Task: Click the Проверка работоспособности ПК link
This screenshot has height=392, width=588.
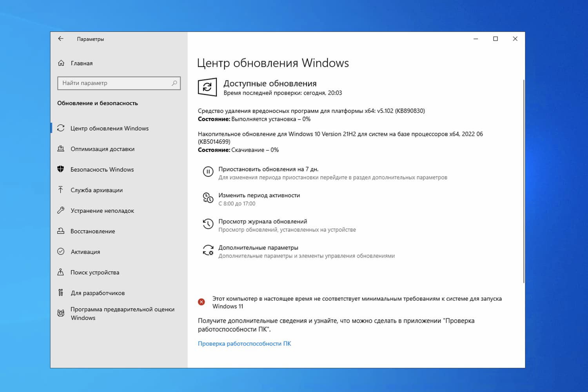Action: coord(244,343)
